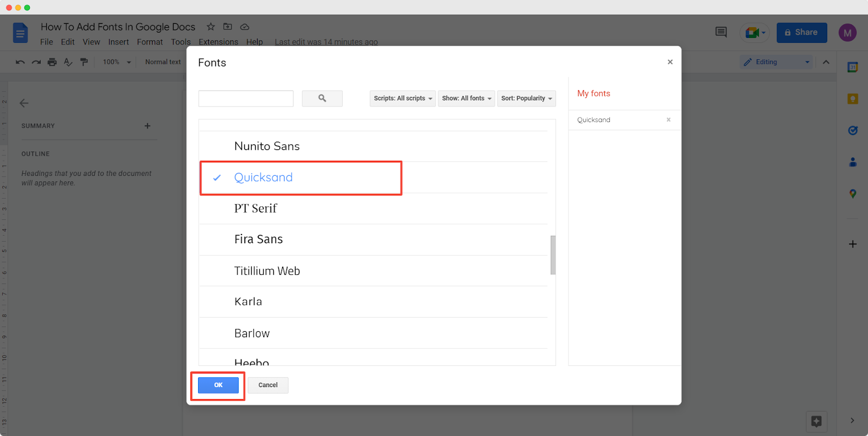This screenshot has width=868, height=436.
Task: Select the Karla font
Action: tap(373, 302)
